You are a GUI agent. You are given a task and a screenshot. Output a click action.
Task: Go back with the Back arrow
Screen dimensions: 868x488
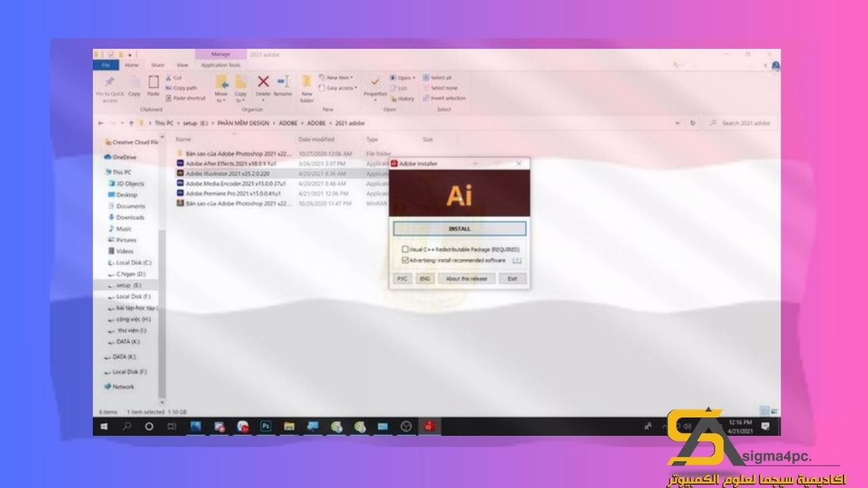point(101,123)
